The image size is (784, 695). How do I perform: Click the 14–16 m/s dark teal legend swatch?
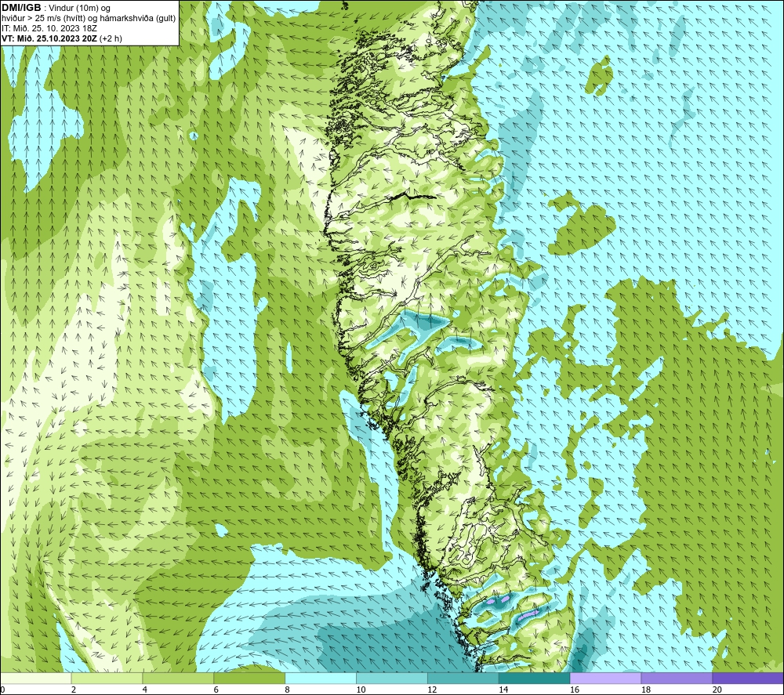point(535,678)
